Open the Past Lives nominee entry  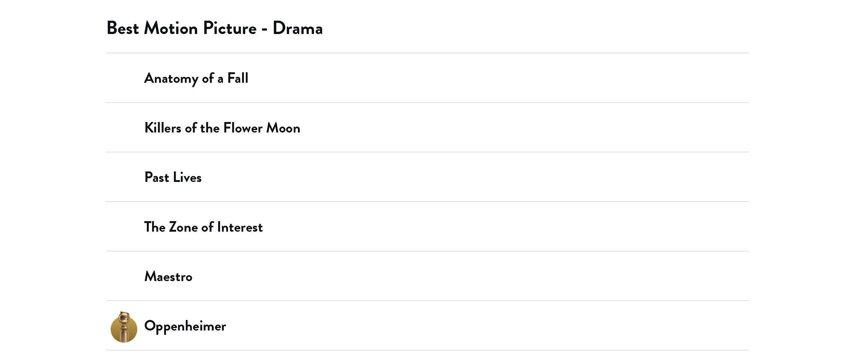click(173, 177)
